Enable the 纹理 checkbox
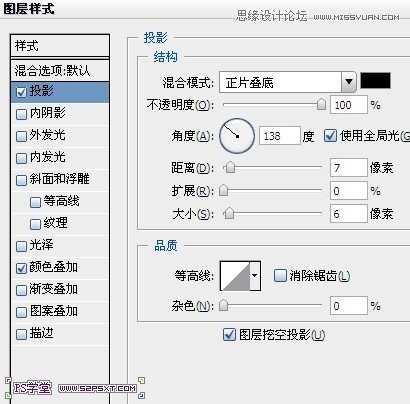Viewport: 410px width, 404px height. point(35,224)
